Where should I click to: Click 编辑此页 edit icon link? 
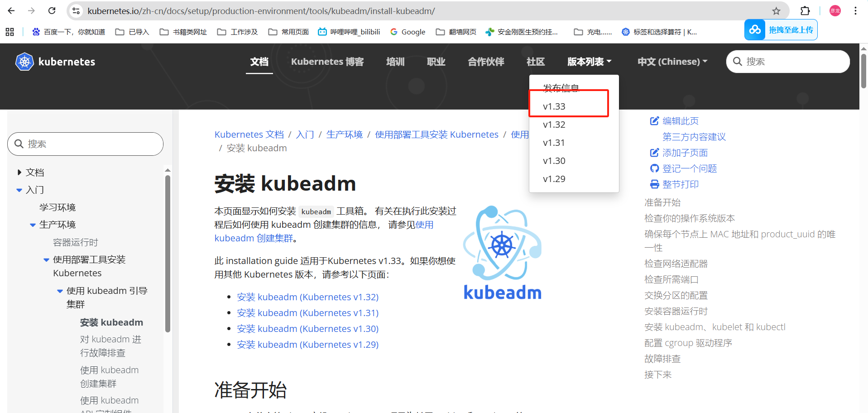[674, 121]
